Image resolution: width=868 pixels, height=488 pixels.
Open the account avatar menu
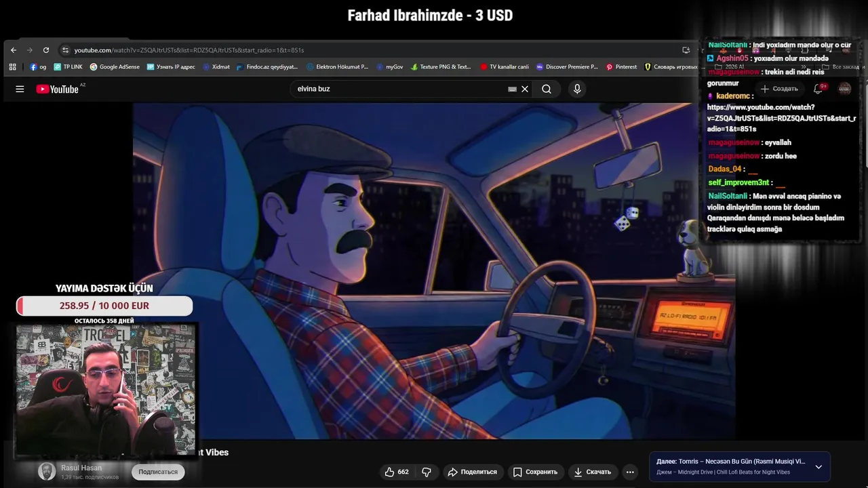(x=844, y=89)
